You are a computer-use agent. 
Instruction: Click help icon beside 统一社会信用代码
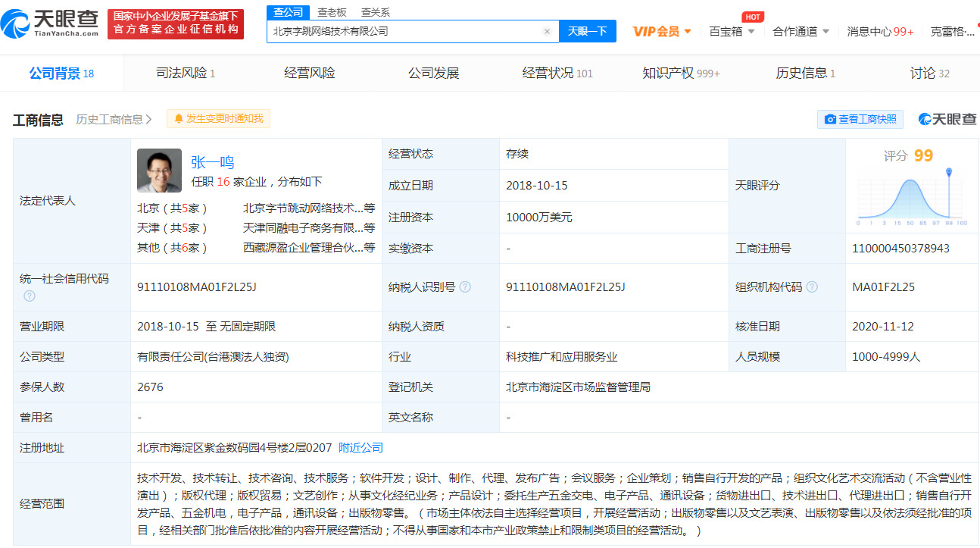tap(29, 296)
